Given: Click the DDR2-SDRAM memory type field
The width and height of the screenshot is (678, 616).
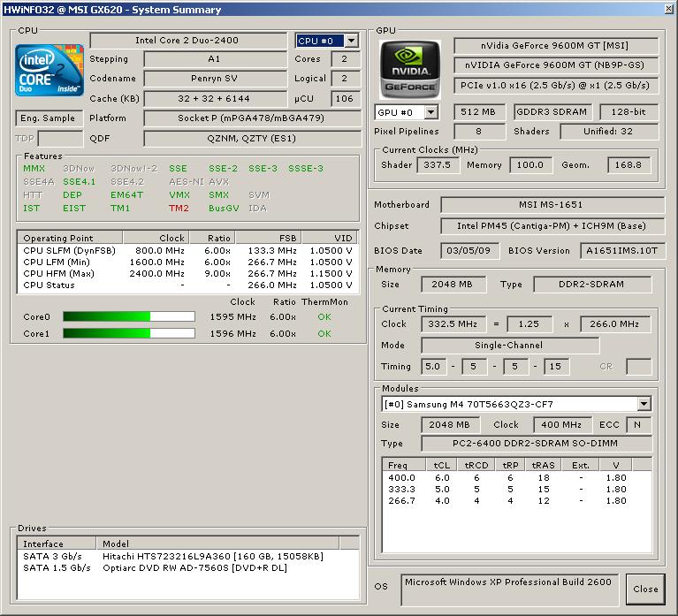Looking at the screenshot, I should click(x=592, y=285).
